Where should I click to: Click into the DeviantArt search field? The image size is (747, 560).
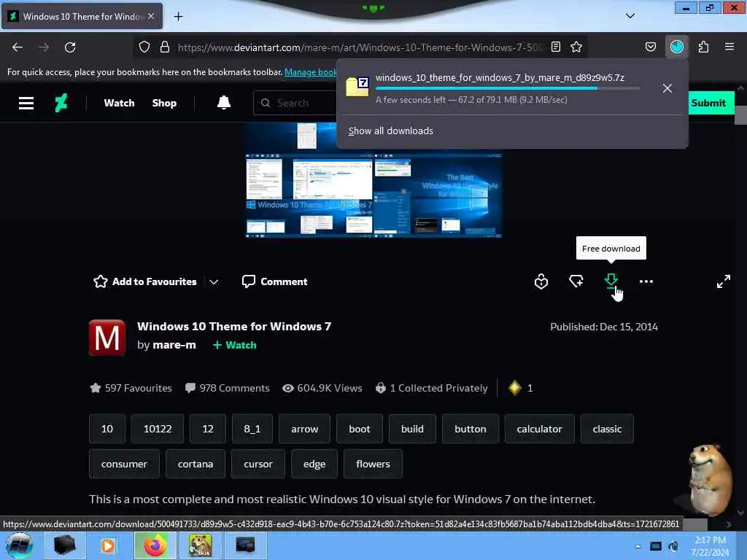295,103
